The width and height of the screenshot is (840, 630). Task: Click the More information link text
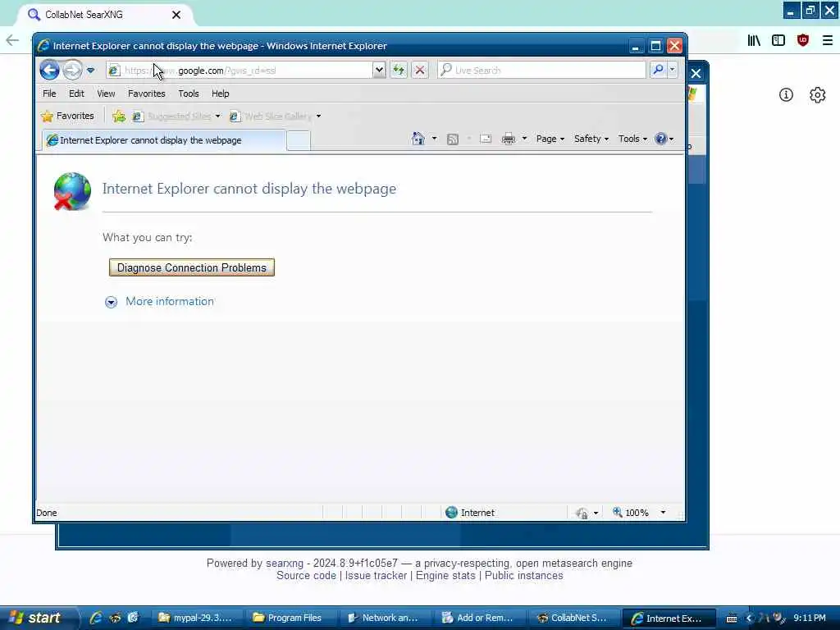pos(169,302)
